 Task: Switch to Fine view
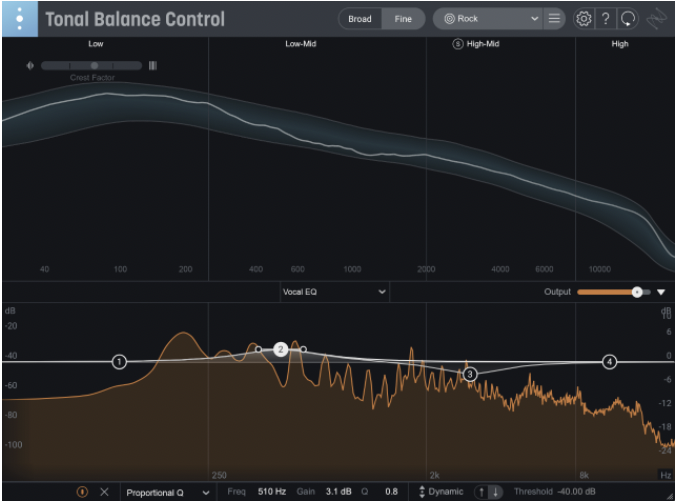click(x=403, y=19)
